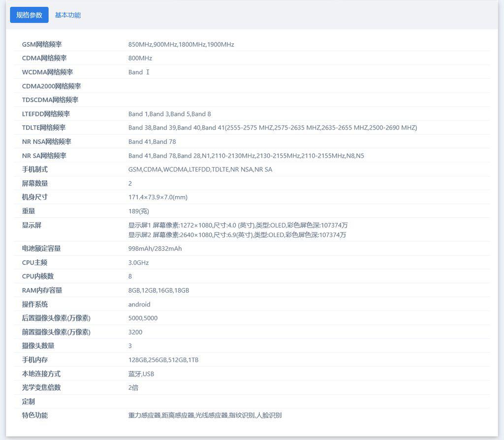
Task: Click the 电池额定容量 value 998mAh/2832mAh
Action: point(155,248)
